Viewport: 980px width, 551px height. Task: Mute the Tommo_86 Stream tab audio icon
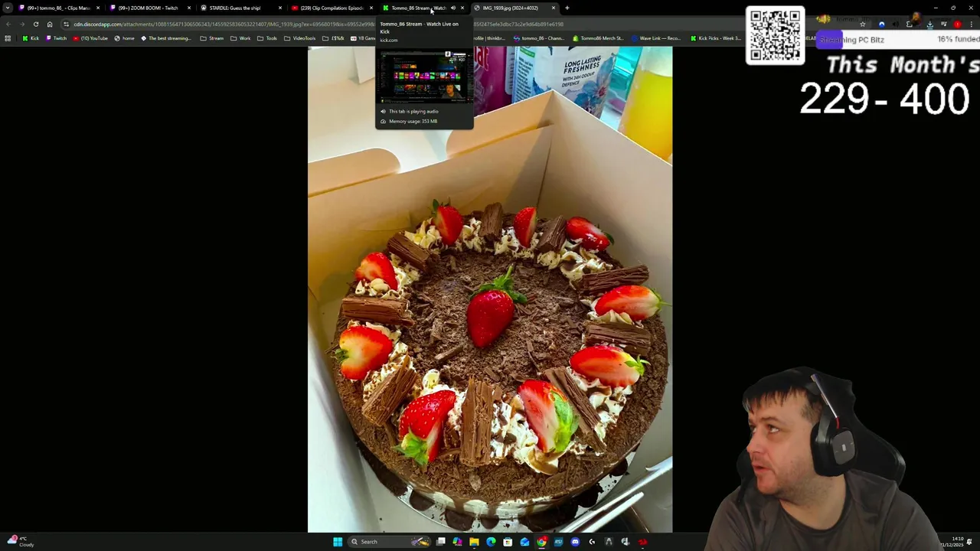(453, 8)
